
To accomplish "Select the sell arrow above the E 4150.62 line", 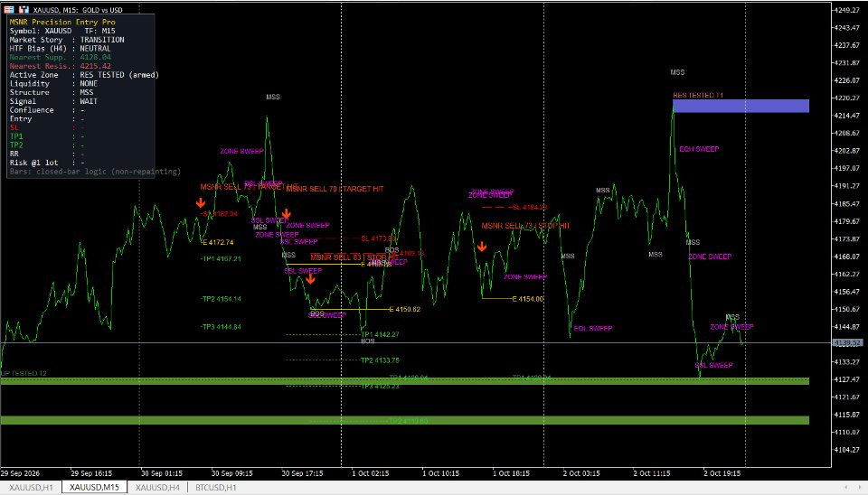I will pyautogui.click(x=310, y=279).
